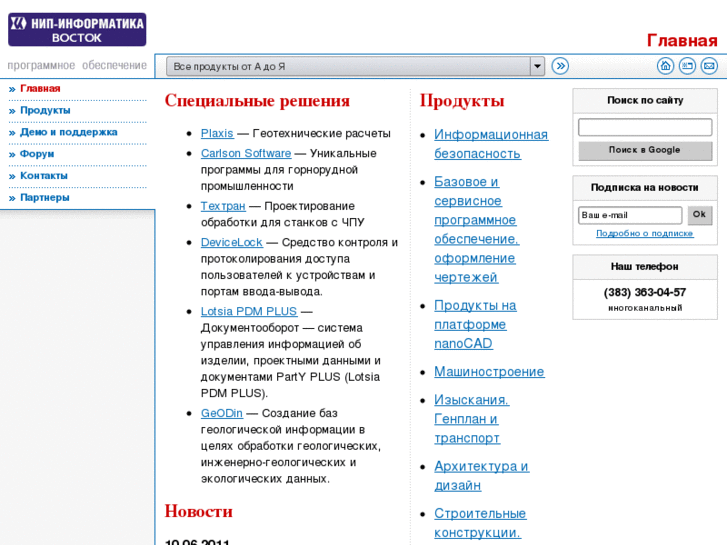Open the GeODin link
This screenshot has height=545, width=727.
pos(222,413)
